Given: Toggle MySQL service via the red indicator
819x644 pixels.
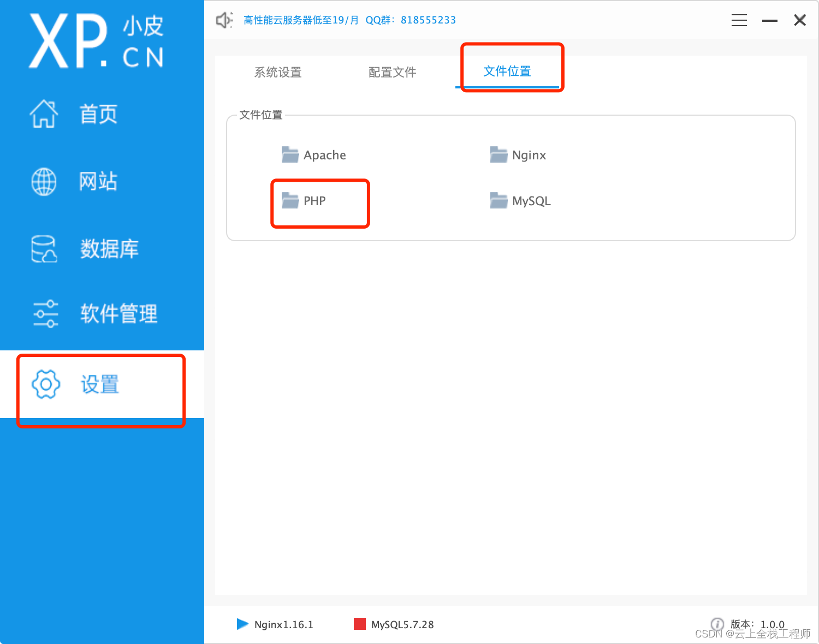Looking at the screenshot, I should 360,623.
